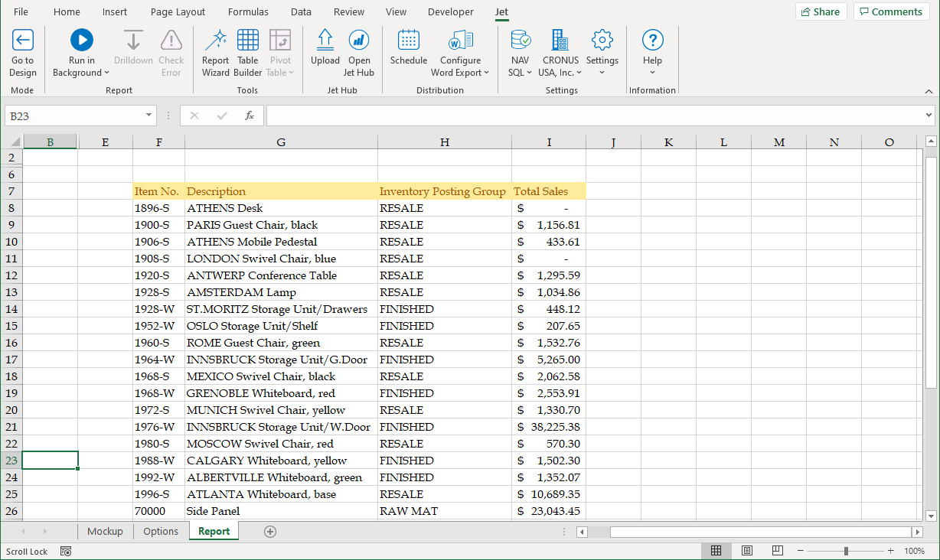Choose the CRONUS USA, Inc. company icon
The image size is (940, 560).
(560, 40)
